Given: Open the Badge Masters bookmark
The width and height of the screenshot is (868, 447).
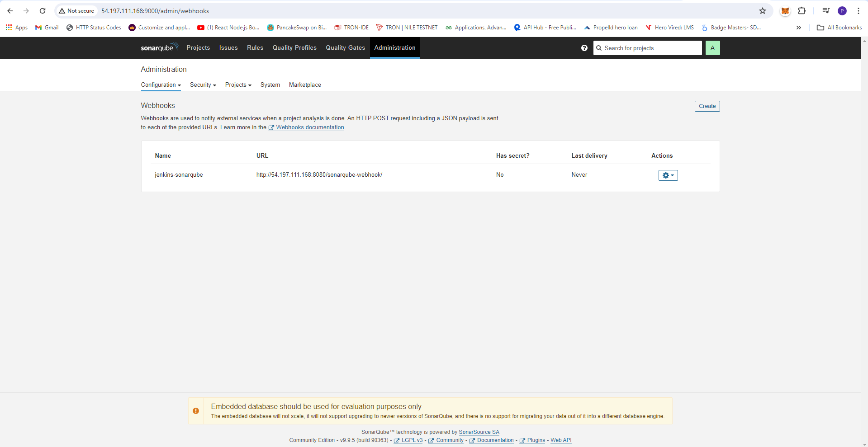Looking at the screenshot, I should (x=731, y=28).
